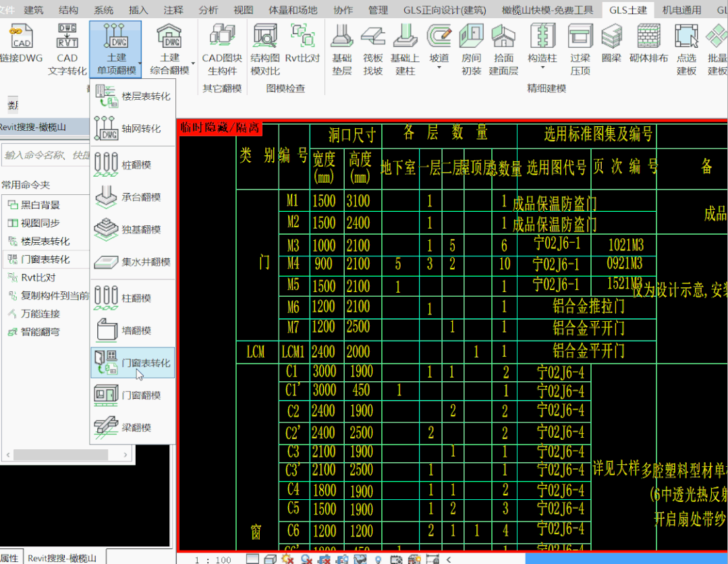The image size is (728, 564).
Task: Expand view control bar chevron
Action: 449,559
